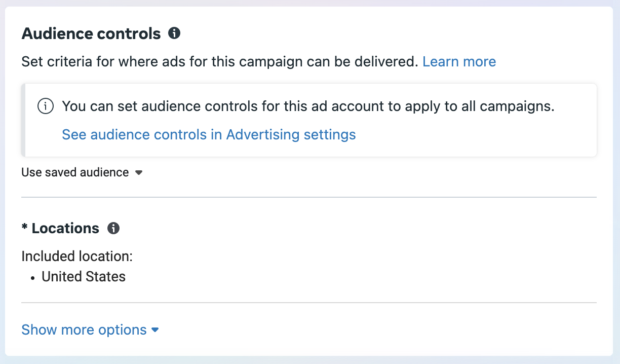Click the Locations section heading
The height and width of the screenshot is (364, 620).
(65, 228)
